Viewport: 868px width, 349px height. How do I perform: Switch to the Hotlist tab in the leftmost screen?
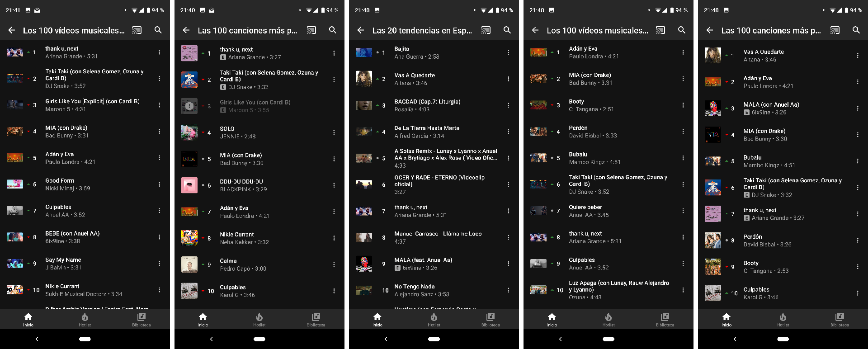click(85, 319)
